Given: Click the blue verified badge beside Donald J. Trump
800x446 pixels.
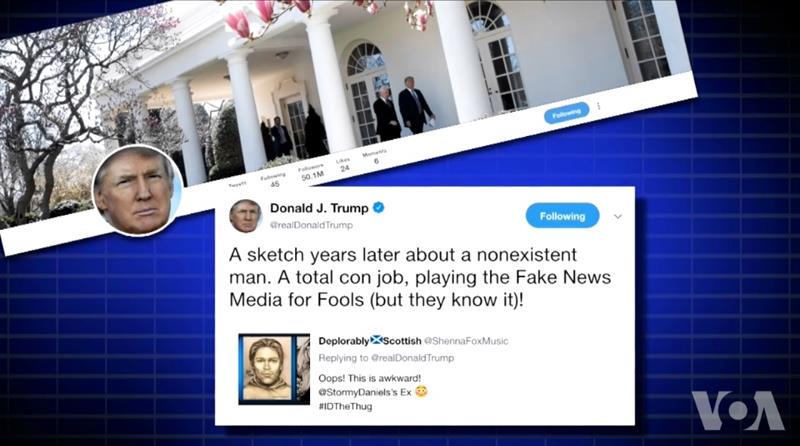Looking at the screenshot, I should pyautogui.click(x=379, y=208).
